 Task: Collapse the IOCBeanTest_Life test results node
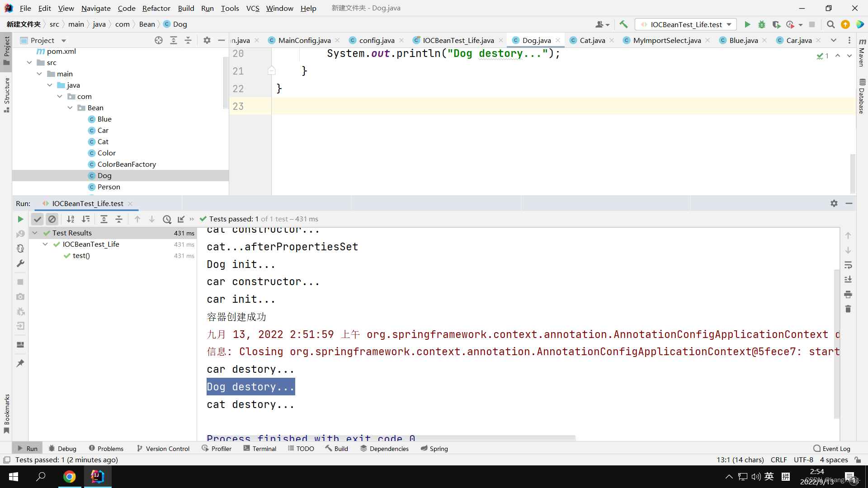(45, 244)
